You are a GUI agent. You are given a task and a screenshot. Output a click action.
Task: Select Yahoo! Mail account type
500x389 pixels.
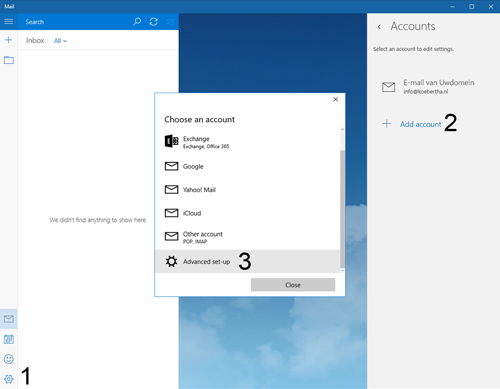pos(248,189)
